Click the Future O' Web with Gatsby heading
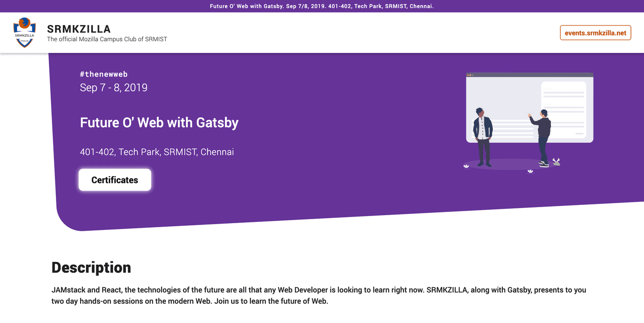The image size is (644, 323). click(x=159, y=123)
